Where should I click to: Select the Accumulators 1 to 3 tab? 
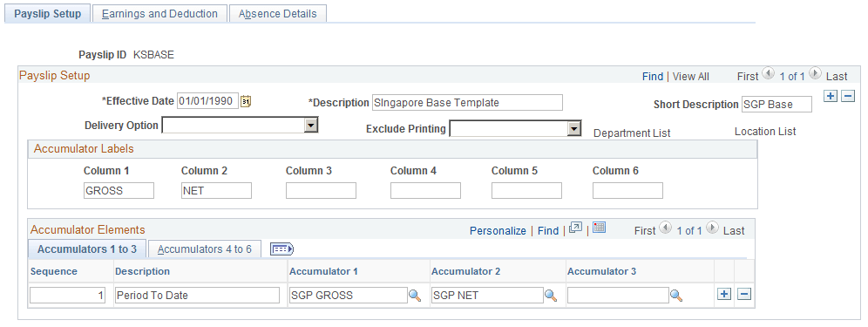point(87,249)
